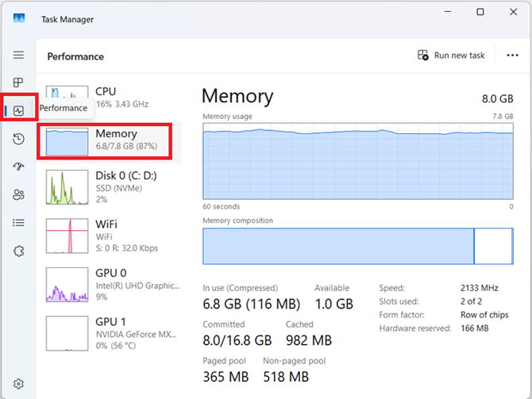The width and height of the screenshot is (532, 399).
Task: Open the three-dot more options menu
Action: pyautogui.click(x=512, y=56)
